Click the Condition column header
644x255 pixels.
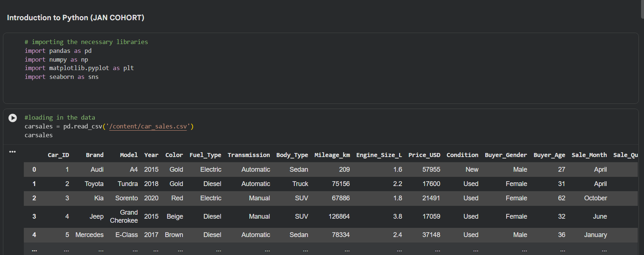[x=462, y=155]
